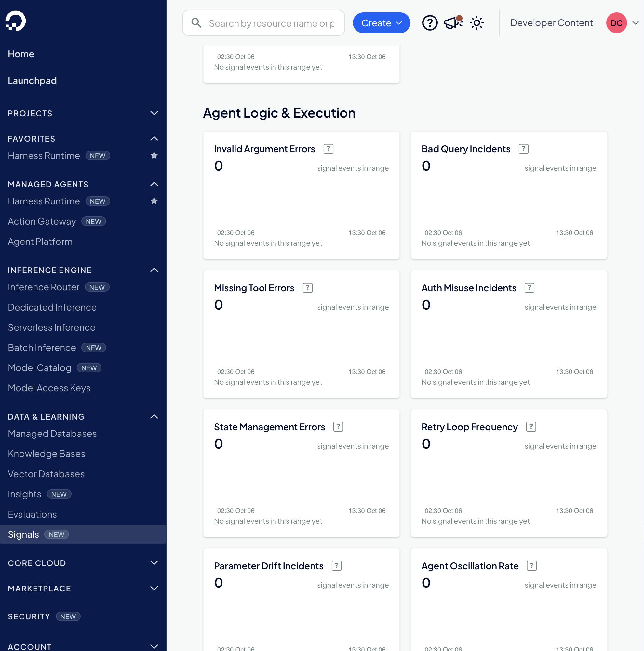
Task: Open help icon for Bad Query Incidents
Action: [x=523, y=149]
